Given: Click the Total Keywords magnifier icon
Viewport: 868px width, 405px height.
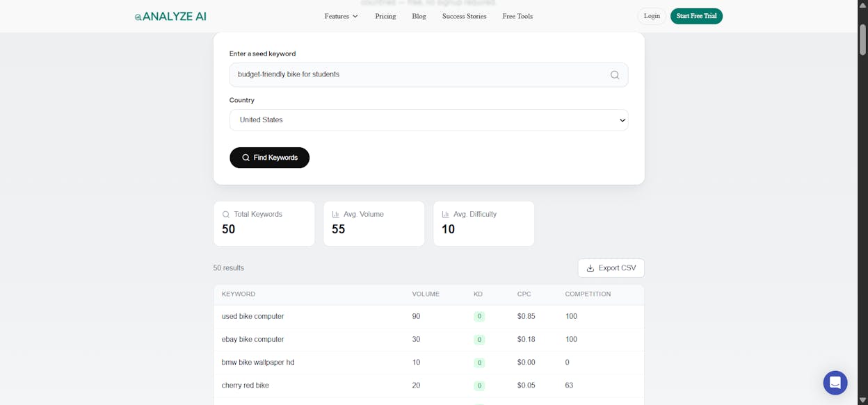Looking at the screenshot, I should [x=226, y=215].
